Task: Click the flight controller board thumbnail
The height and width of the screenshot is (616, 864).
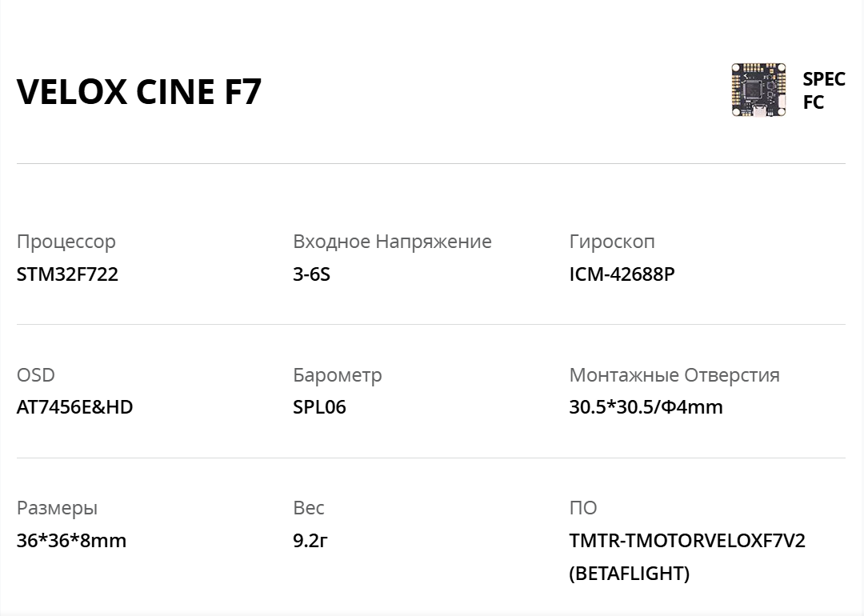Action: 758,90
